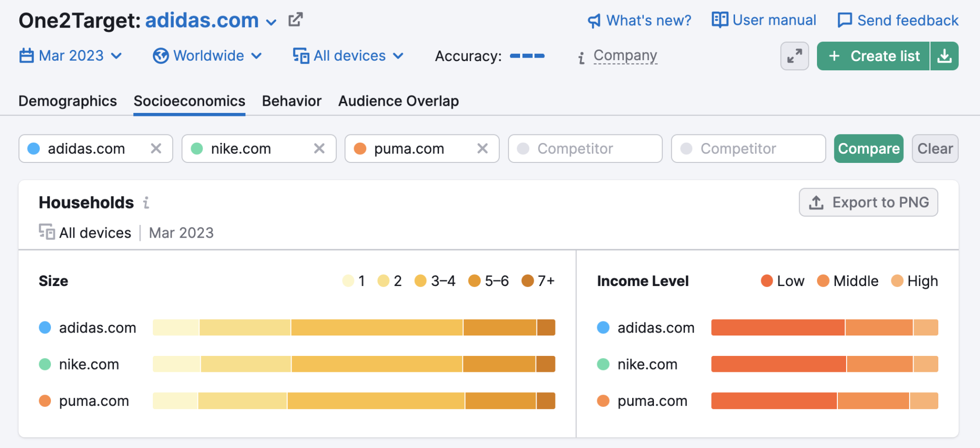Click the puma.com domain input field
980x448 pixels.
pyautogui.click(x=422, y=148)
